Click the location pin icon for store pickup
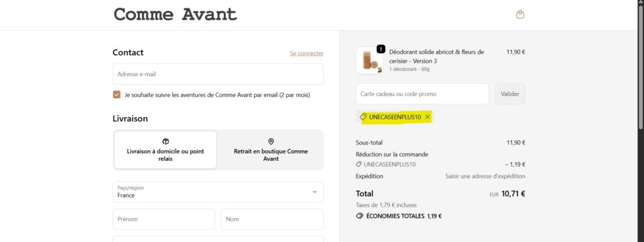This screenshot has width=644, height=242. [270, 141]
